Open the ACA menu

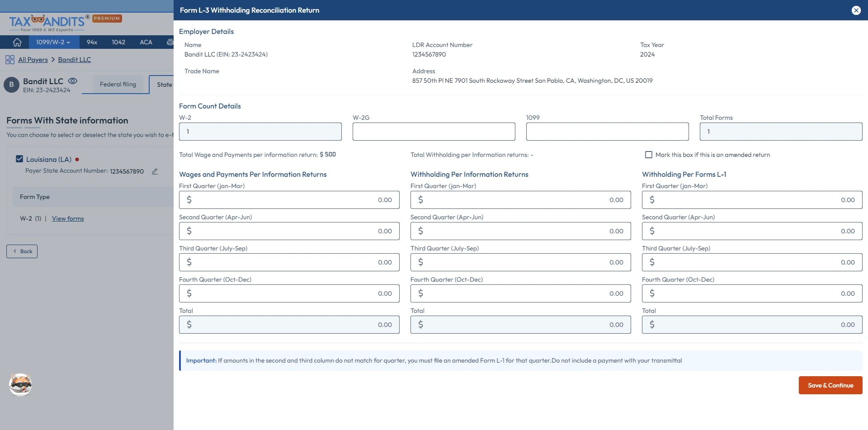click(146, 42)
